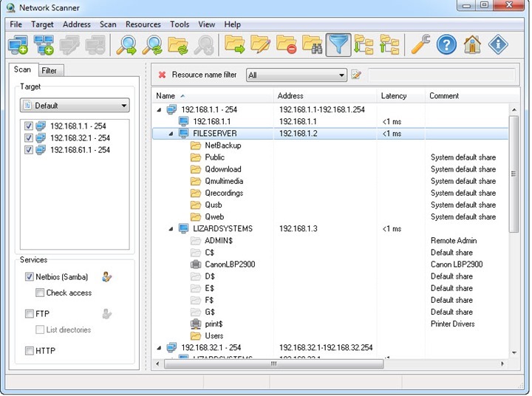Open the Resources menu
532x396 pixels.
(x=143, y=24)
